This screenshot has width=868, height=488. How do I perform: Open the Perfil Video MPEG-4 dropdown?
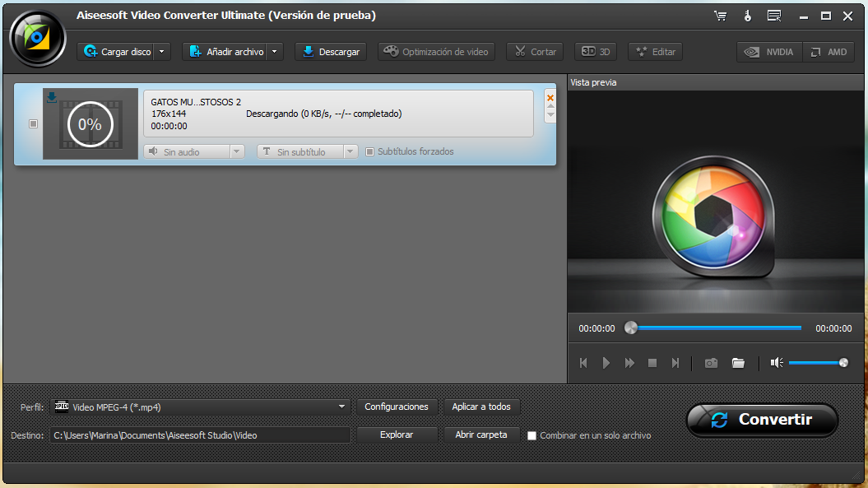click(200, 407)
